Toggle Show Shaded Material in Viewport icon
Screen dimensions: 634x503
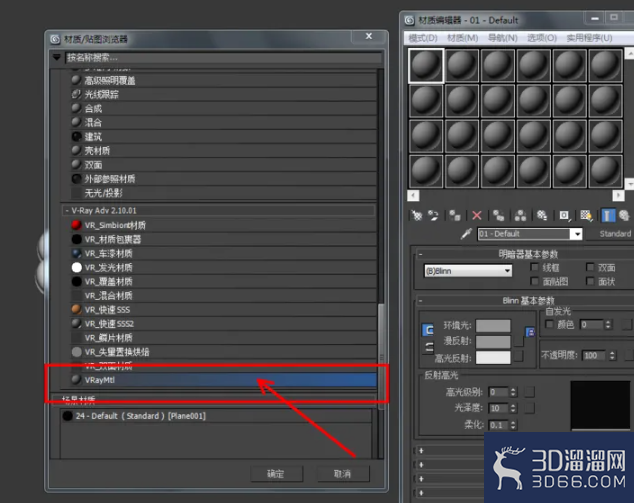click(x=586, y=216)
